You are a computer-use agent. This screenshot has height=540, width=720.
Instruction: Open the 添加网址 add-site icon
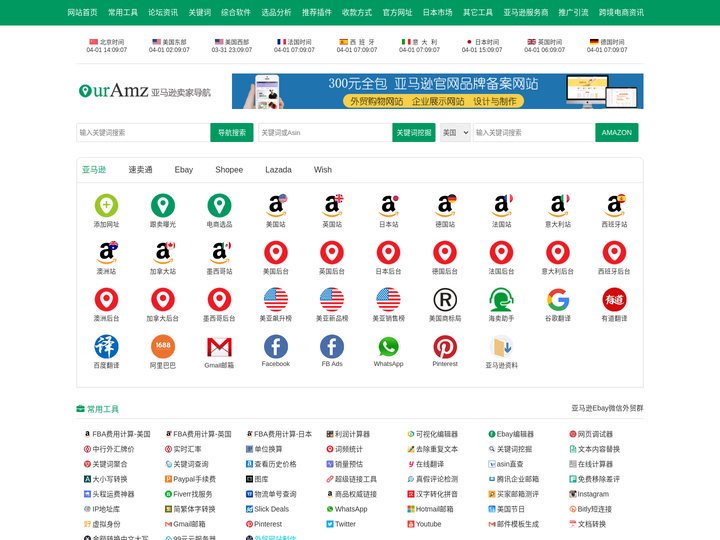pyautogui.click(x=106, y=206)
